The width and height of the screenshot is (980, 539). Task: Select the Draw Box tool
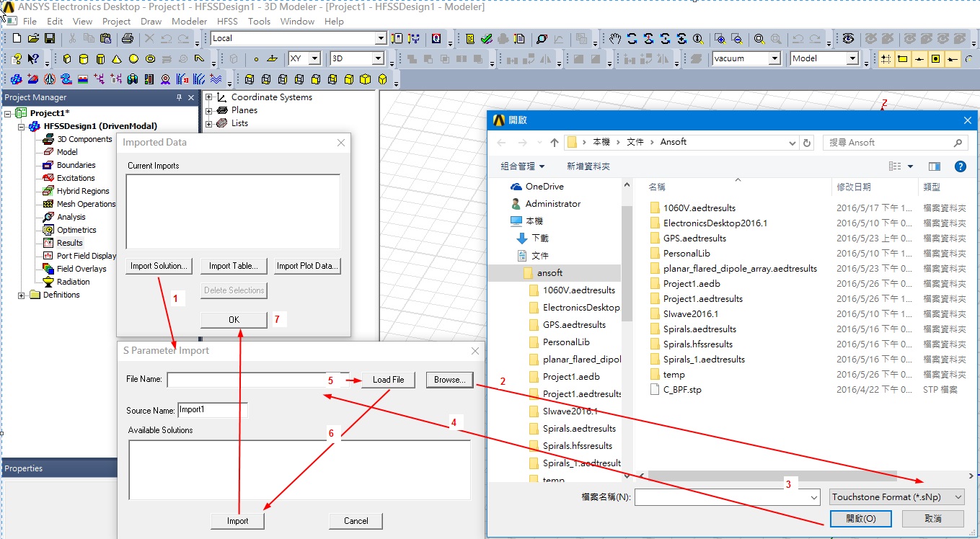pyautogui.click(x=68, y=58)
